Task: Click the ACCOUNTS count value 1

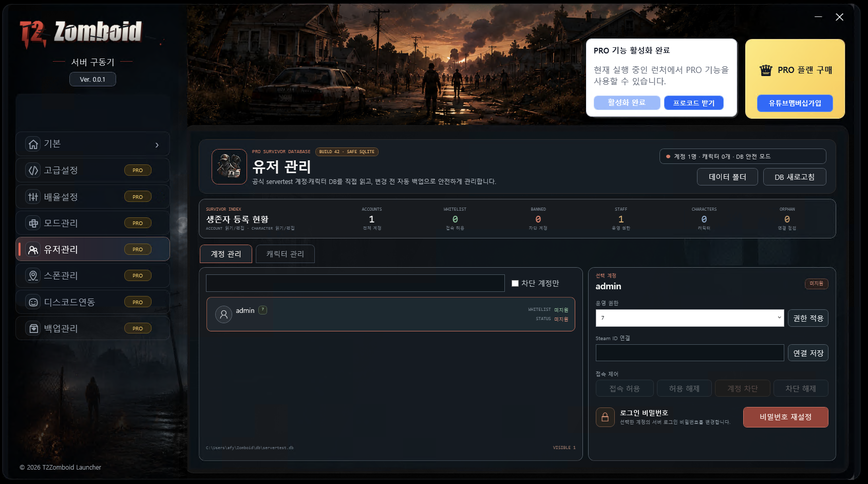Action: (x=372, y=219)
